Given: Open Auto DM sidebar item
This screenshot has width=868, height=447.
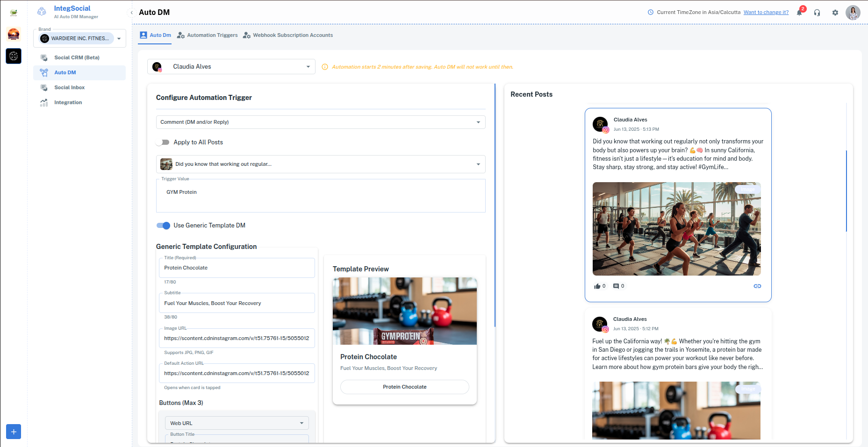Looking at the screenshot, I should [79, 72].
